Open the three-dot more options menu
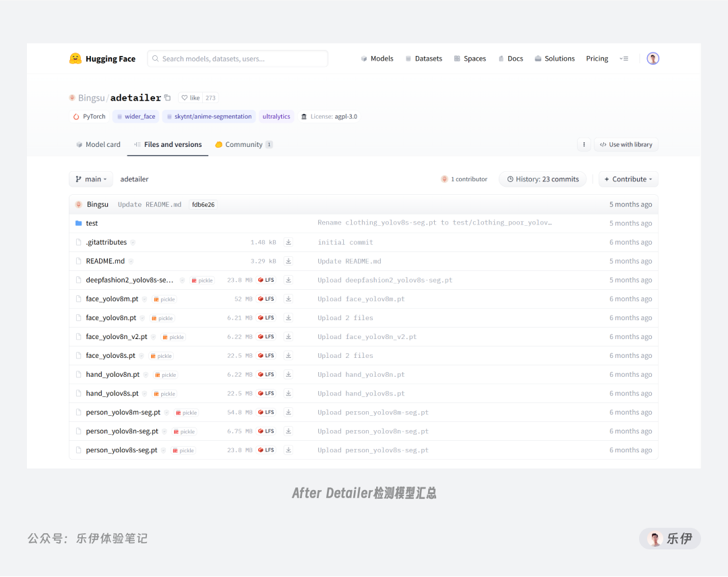This screenshot has height=577, width=728. [x=584, y=144]
